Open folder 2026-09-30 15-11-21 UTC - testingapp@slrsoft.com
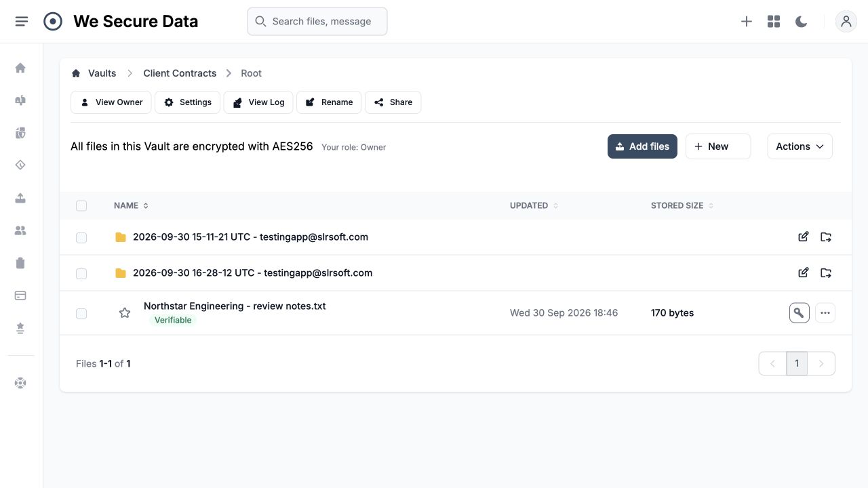Viewport: 868px width, 488px height. [250, 237]
